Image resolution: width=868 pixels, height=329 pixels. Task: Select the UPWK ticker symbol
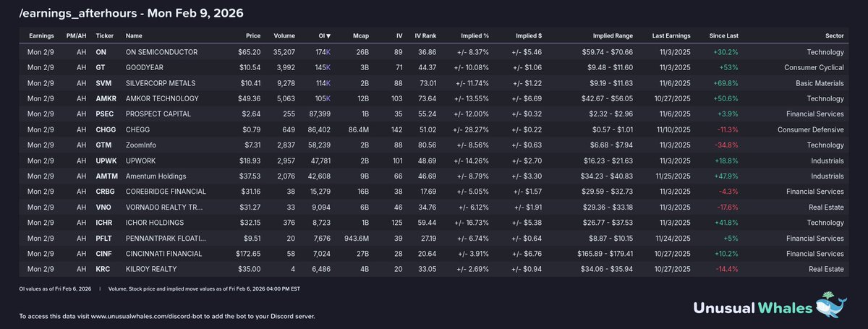tap(106, 161)
